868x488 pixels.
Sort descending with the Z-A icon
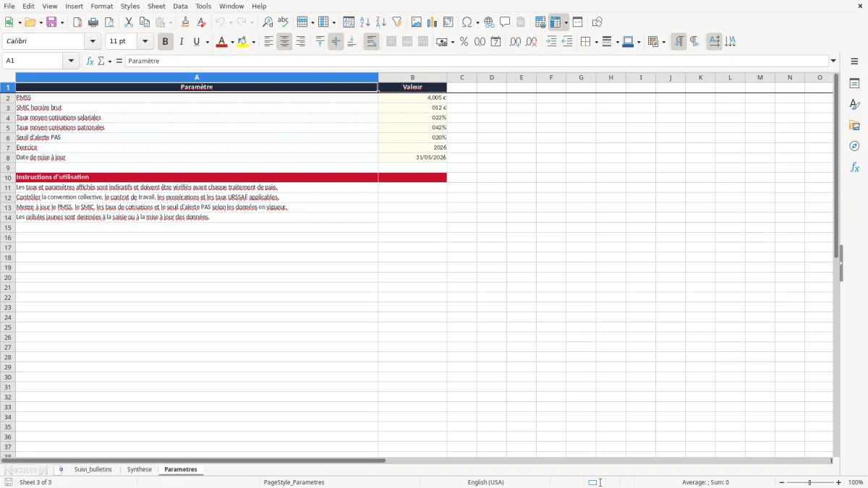[x=380, y=22]
